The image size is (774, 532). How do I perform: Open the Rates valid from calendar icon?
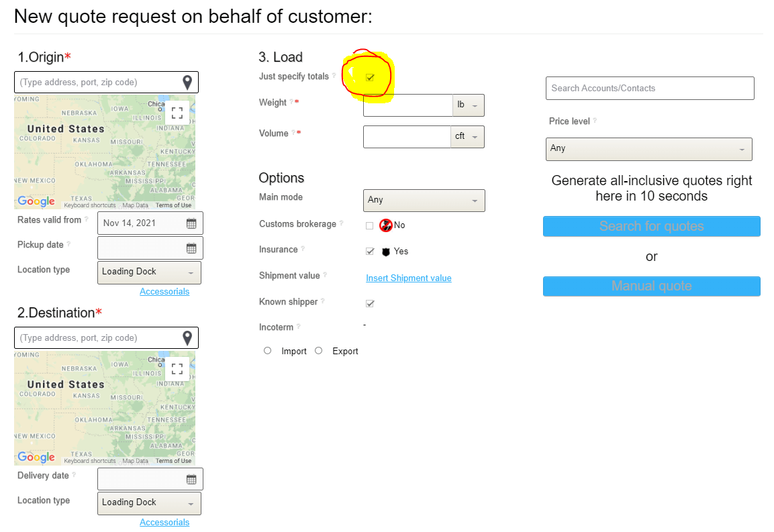pos(191,223)
